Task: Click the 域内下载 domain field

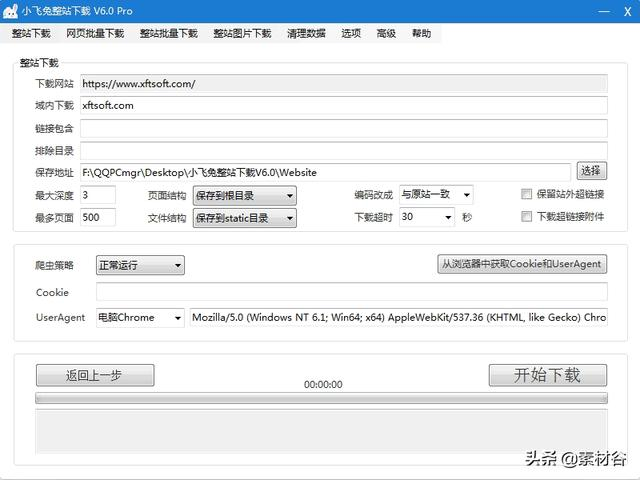Action: (344, 106)
